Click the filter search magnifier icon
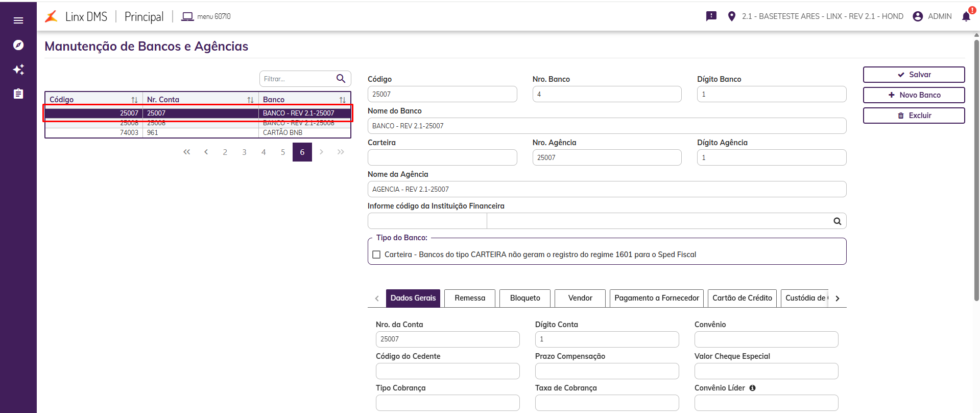 341,79
